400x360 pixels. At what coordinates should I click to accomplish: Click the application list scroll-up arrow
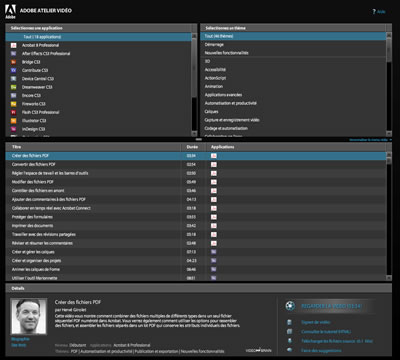(195, 35)
